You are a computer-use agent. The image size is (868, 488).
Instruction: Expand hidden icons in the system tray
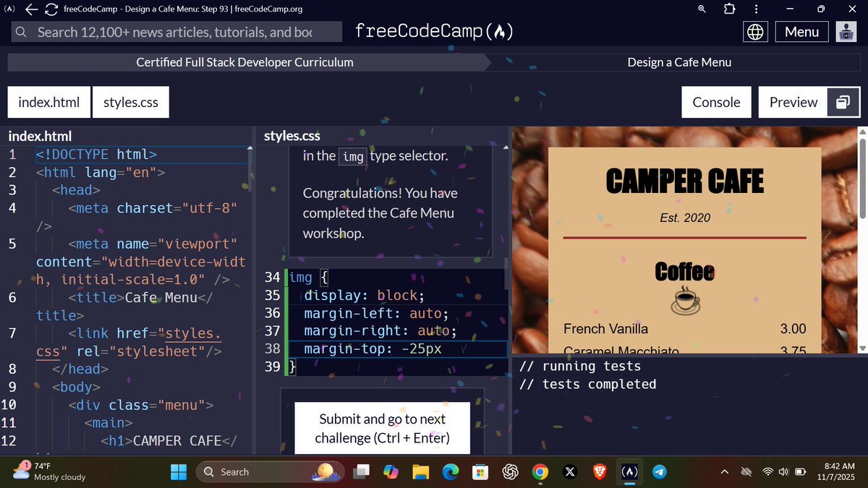724,471
